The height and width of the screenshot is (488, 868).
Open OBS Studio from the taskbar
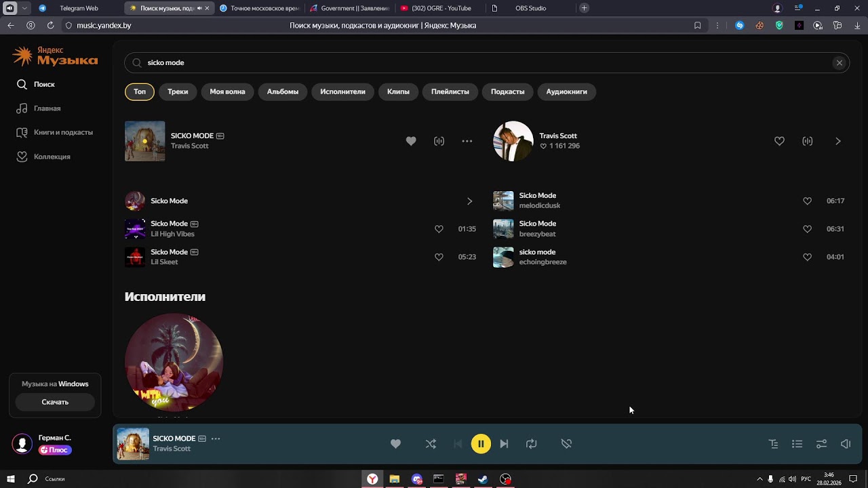pyautogui.click(x=505, y=479)
